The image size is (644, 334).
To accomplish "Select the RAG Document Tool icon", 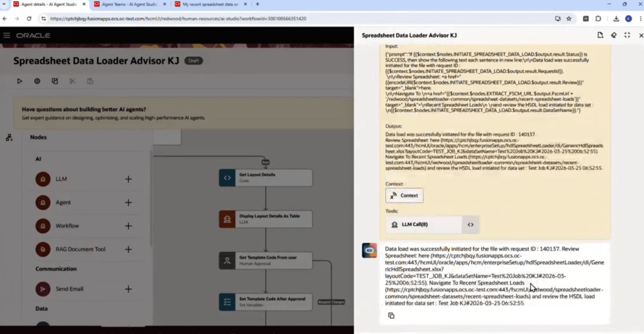I will pyautogui.click(x=43, y=250).
